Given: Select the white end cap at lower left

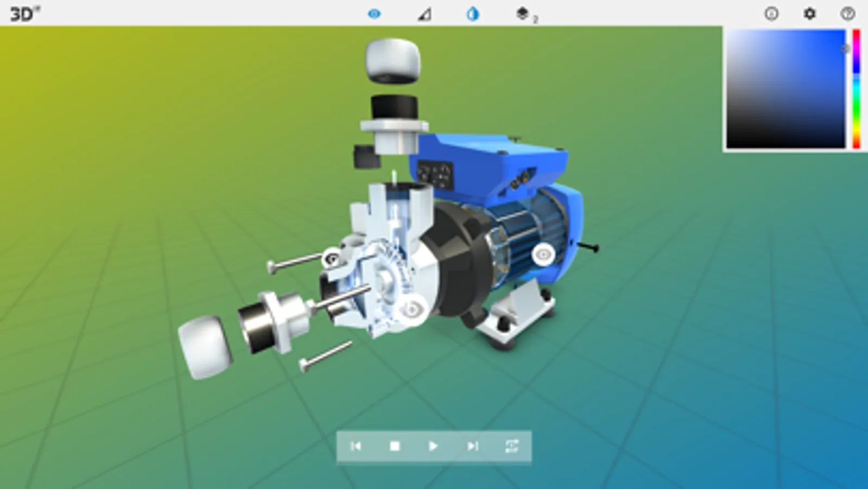Looking at the screenshot, I should [x=205, y=347].
